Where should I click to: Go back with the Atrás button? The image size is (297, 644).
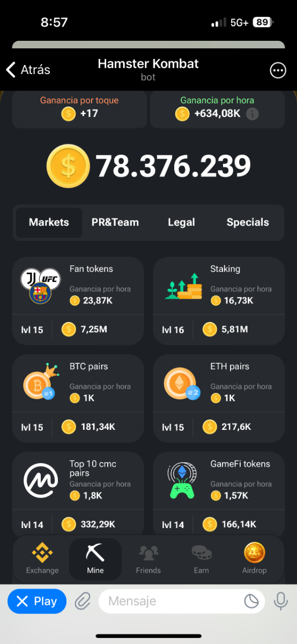[28, 70]
